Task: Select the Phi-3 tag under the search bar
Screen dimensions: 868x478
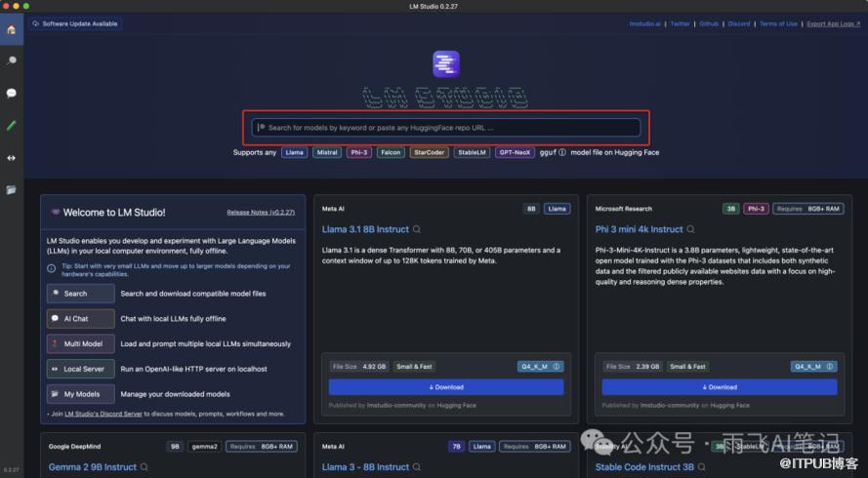Action: [359, 152]
